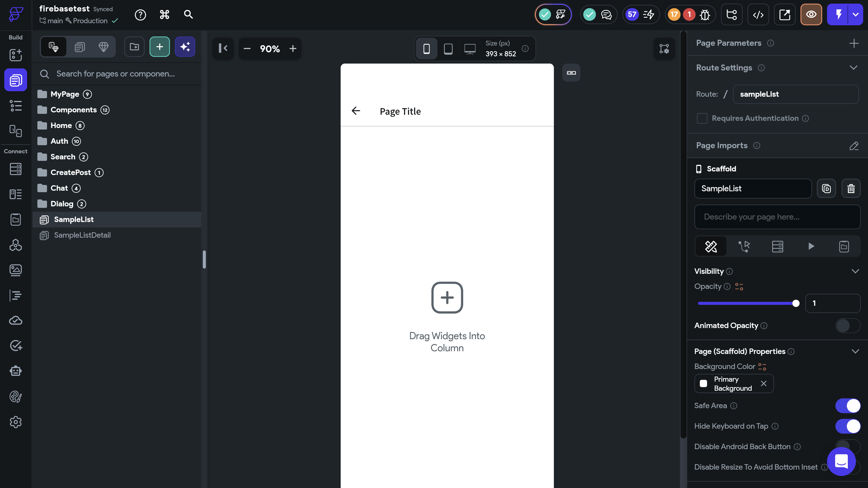Switch to the Actions tab in properties
This screenshot has width=868, height=488.
pyautogui.click(x=744, y=246)
